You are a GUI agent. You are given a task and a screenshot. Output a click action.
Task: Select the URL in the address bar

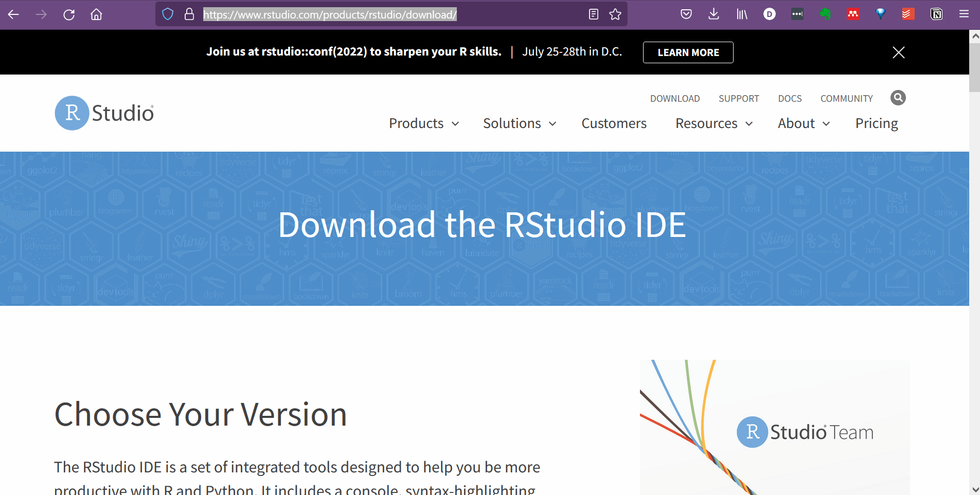[x=330, y=14]
